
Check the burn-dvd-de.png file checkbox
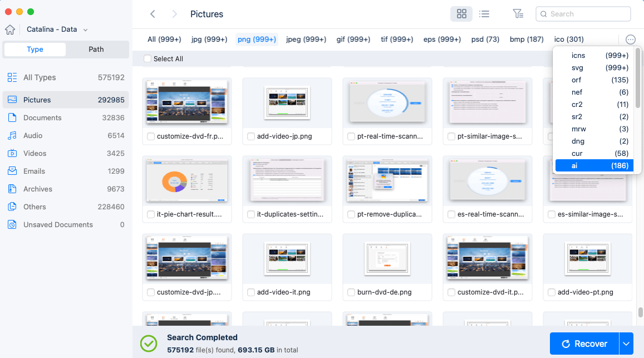point(351,292)
